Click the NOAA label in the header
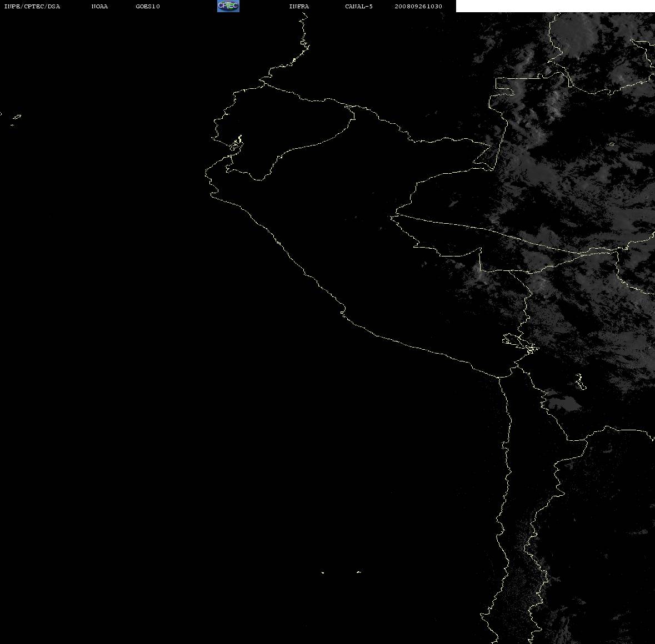655x644 pixels. (x=99, y=6)
